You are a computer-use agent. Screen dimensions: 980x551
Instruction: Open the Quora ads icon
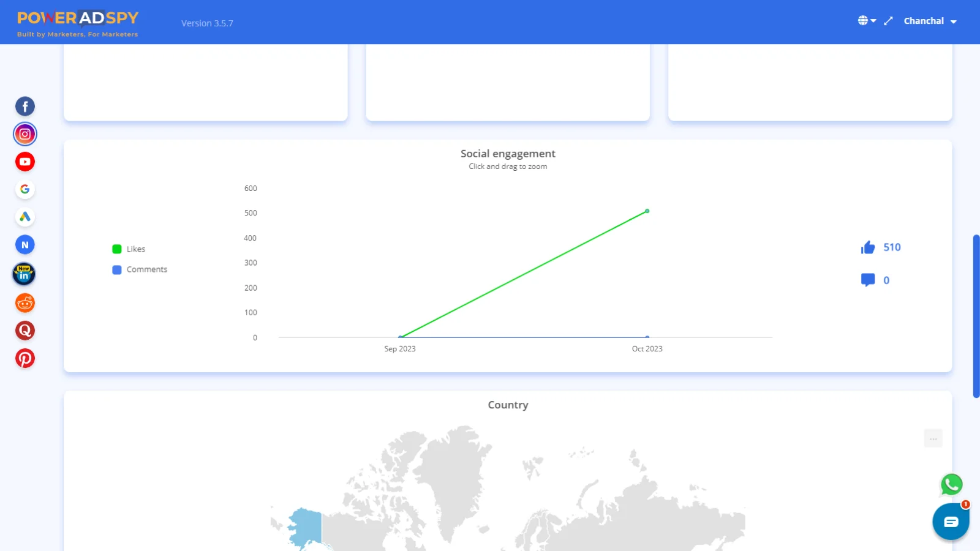[x=25, y=331]
